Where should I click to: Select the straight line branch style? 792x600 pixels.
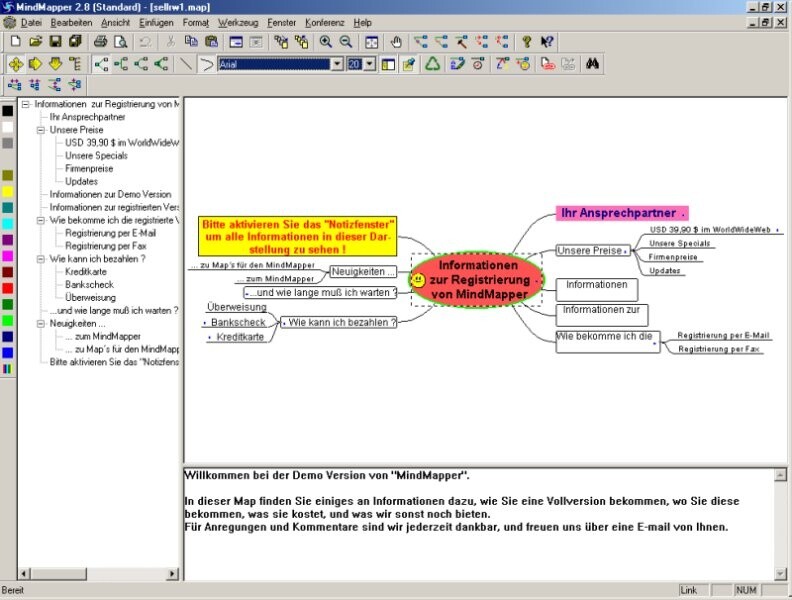[186, 64]
